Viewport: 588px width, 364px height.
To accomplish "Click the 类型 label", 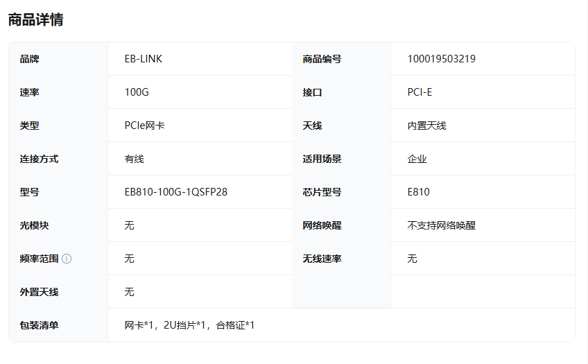I will coord(30,125).
